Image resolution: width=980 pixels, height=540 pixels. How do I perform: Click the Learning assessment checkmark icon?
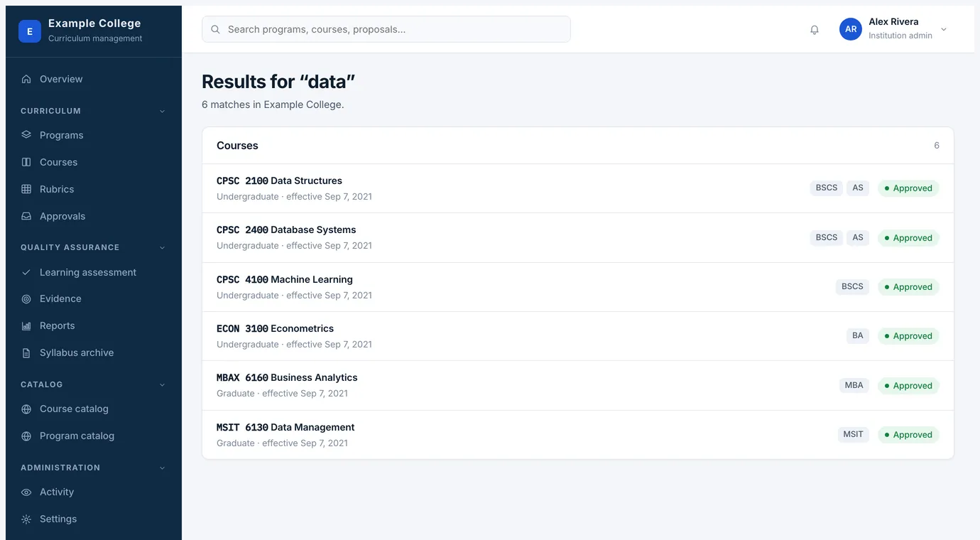click(26, 272)
